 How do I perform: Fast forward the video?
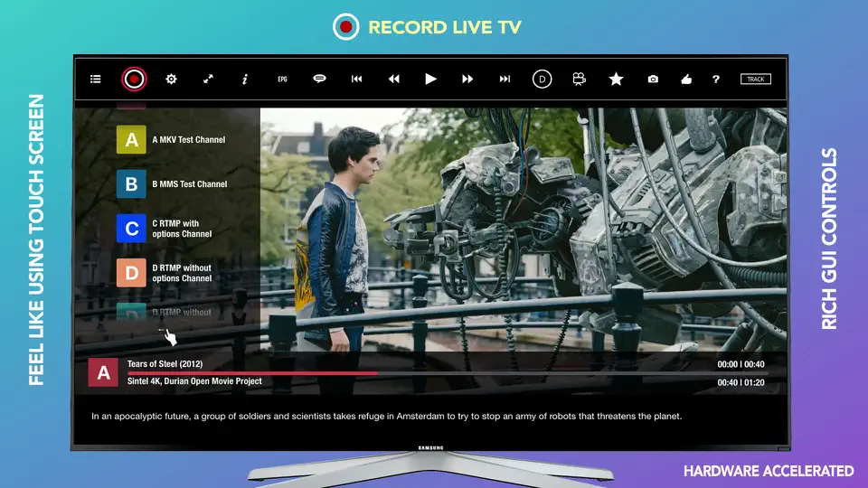[x=467, y=80]
